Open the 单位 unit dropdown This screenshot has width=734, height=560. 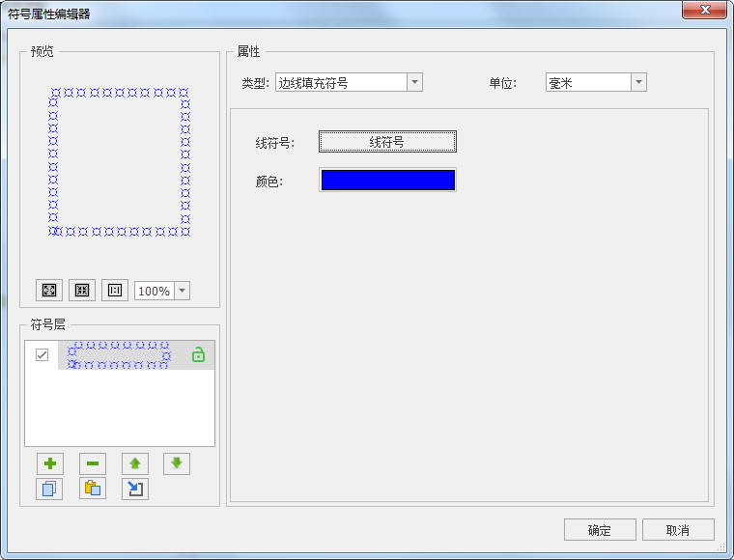pos(638,83)
